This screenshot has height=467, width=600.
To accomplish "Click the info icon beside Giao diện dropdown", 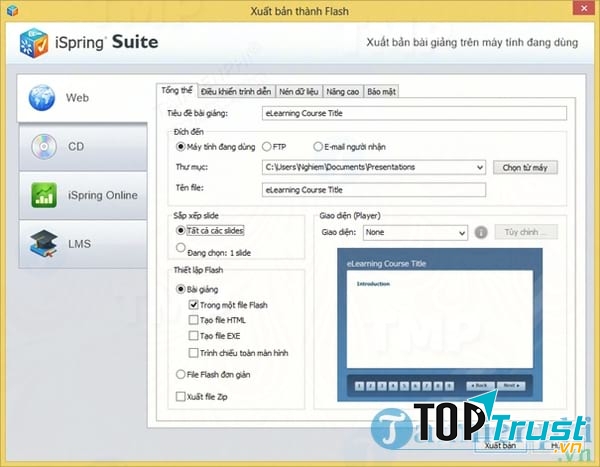I will click(x=480, y=232).
